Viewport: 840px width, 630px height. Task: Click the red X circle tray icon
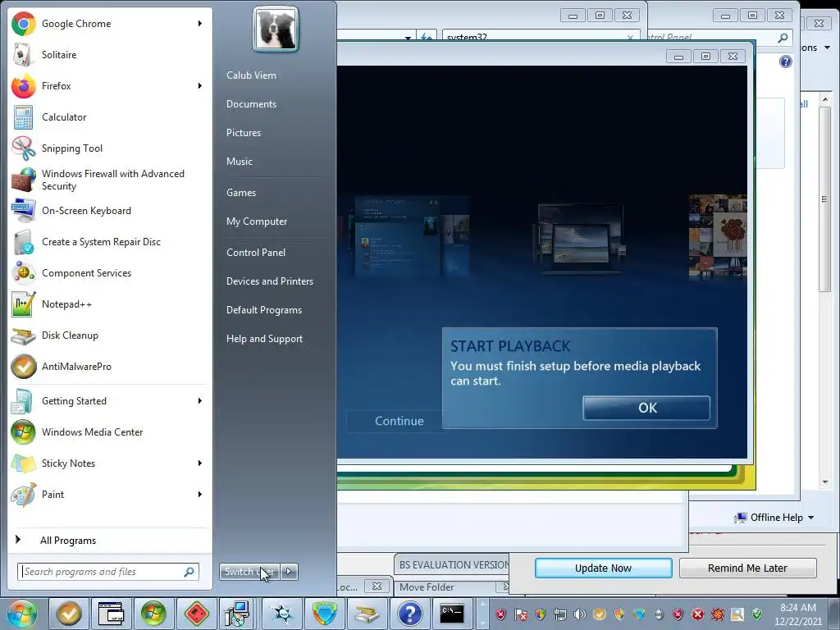[697, 614]
